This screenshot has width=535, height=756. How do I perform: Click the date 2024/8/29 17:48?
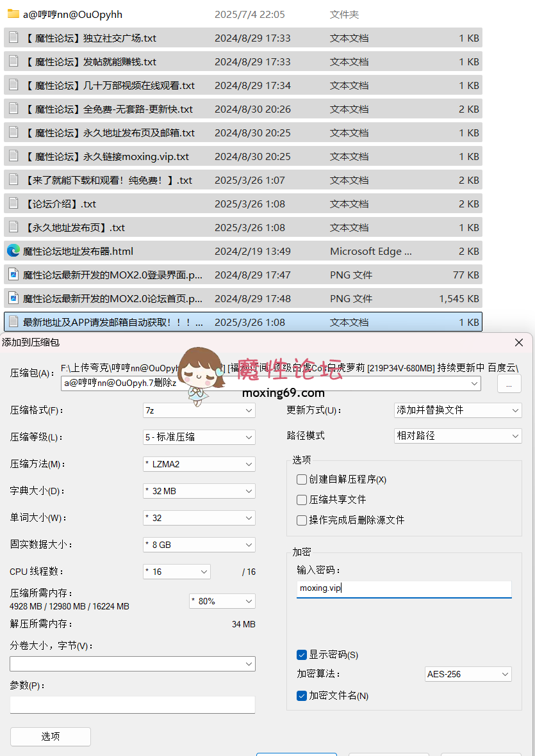253,299
